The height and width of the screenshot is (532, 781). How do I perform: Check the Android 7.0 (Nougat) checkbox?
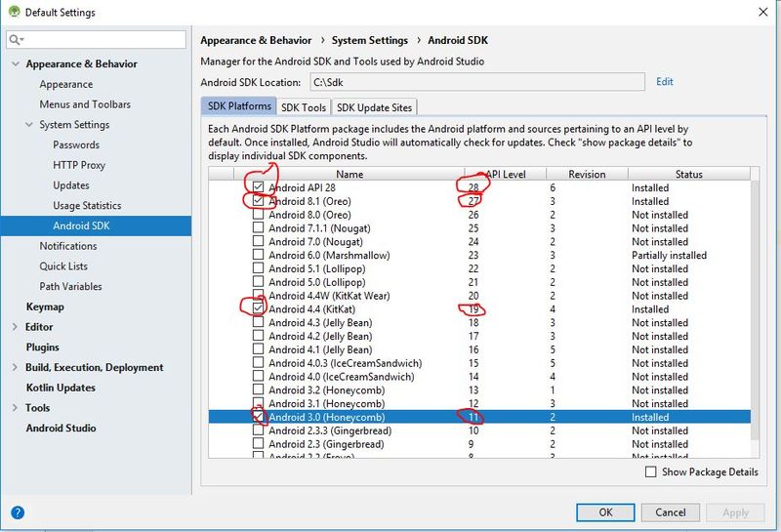click(x=258, y=240)
